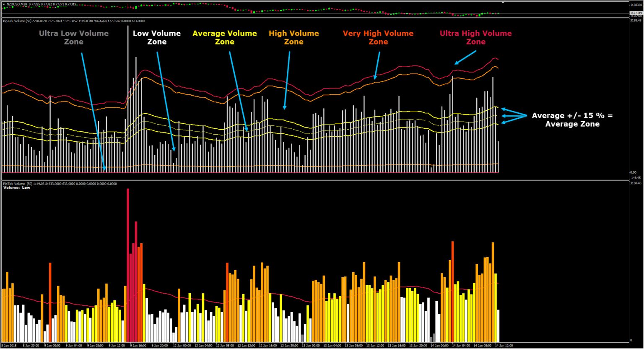Select the Low Volume Zone annotation

point(156,37)
